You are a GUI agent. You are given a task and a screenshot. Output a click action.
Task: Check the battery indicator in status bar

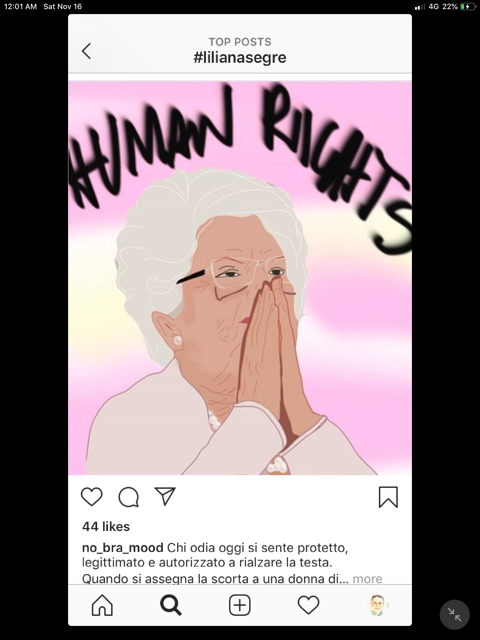(x=467, y=7)
